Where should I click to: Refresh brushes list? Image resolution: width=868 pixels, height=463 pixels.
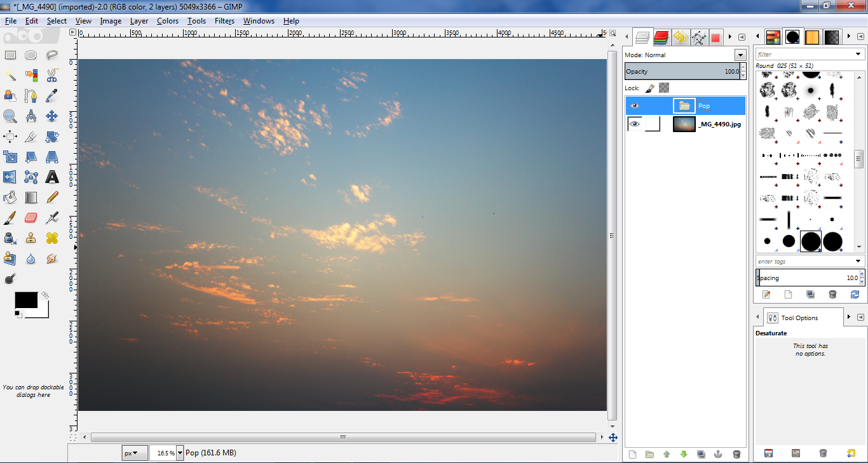coord(855,294)
